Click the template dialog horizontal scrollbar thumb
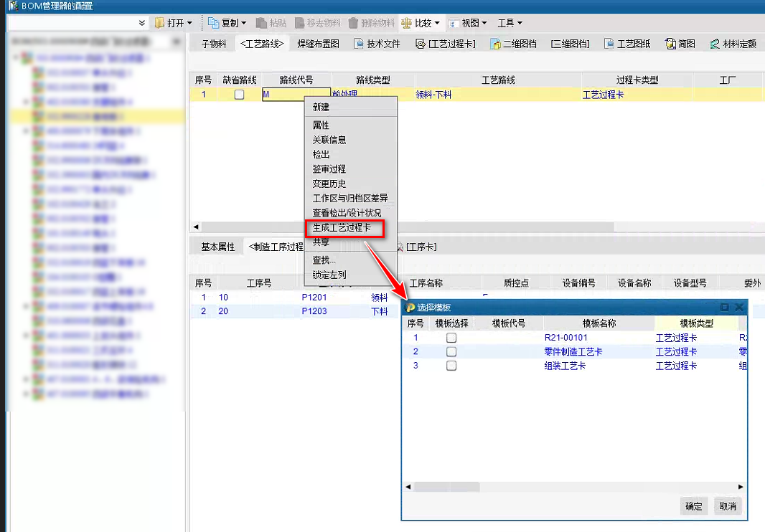 pyautogui.click(x=446, y=487)
